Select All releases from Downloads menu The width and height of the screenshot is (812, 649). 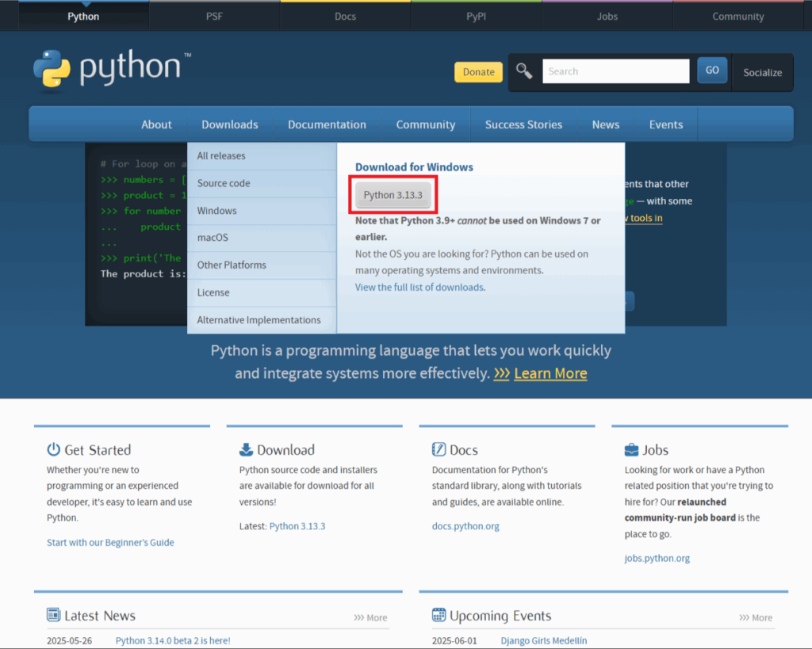262,156
